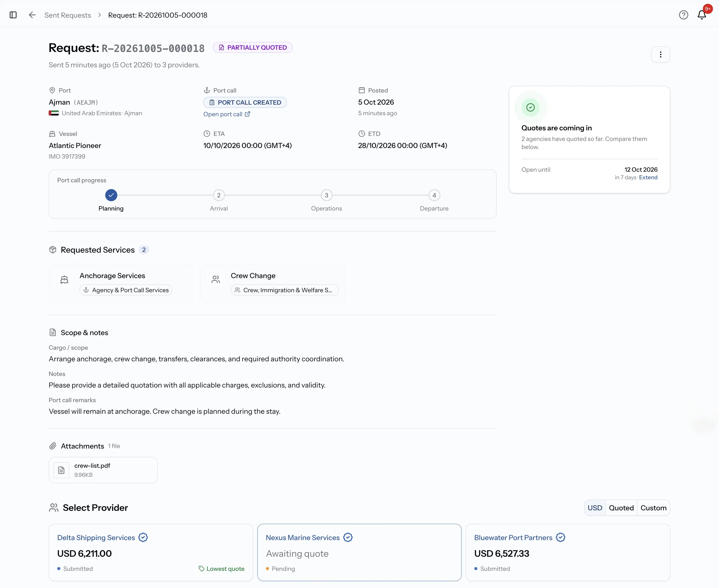Click the Requested Services count badge 2
Screen dimensions: 719x588
144,250
